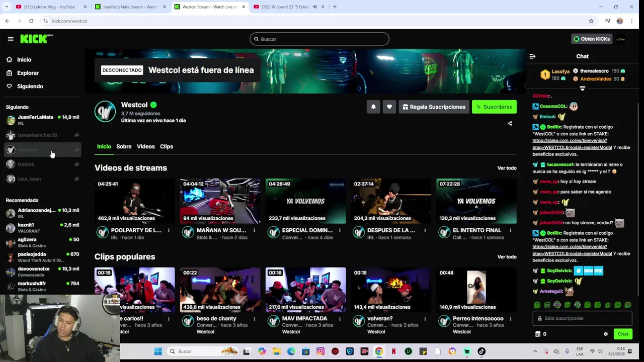Open DESPUES DE LA... video thumbnail
Viewport: 644px width, 362px height.
coord(391,201)
